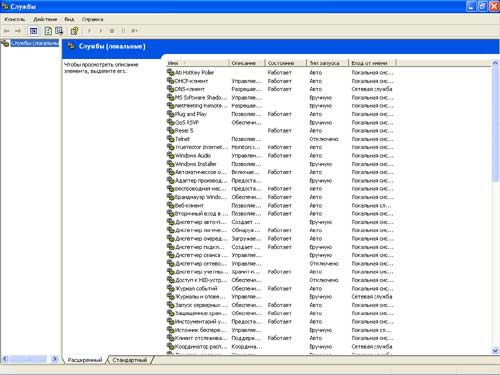Open the Help toolbar icon with question mark
The width and height of the screenshot is (500, 375).
pos(74,31)
